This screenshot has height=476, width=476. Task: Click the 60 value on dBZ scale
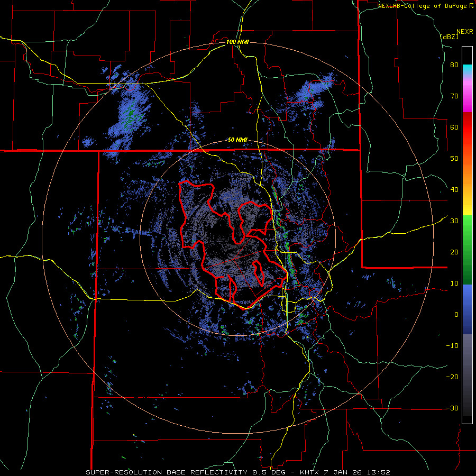click(x=454, y=127)
